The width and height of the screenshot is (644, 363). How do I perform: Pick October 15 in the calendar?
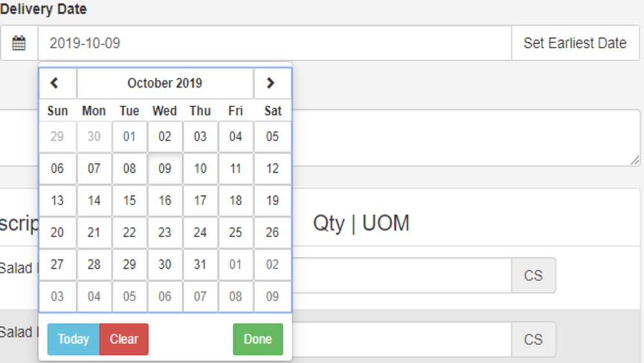point(129,201)
